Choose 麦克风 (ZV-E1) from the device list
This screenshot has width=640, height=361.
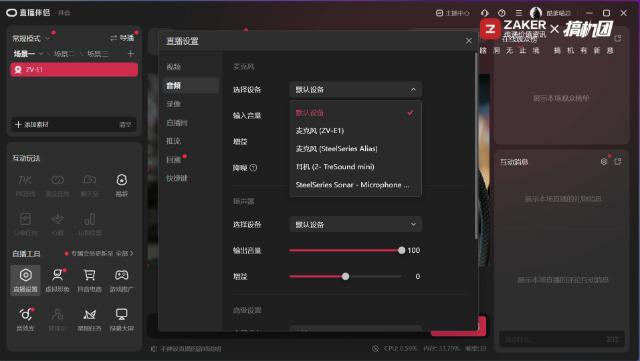[x=355, y=131]
